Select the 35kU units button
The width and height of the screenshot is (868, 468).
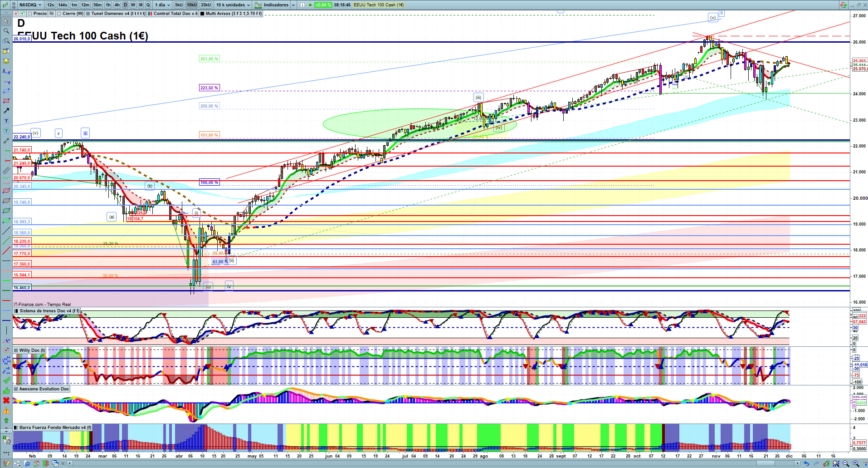coord(206,5)
